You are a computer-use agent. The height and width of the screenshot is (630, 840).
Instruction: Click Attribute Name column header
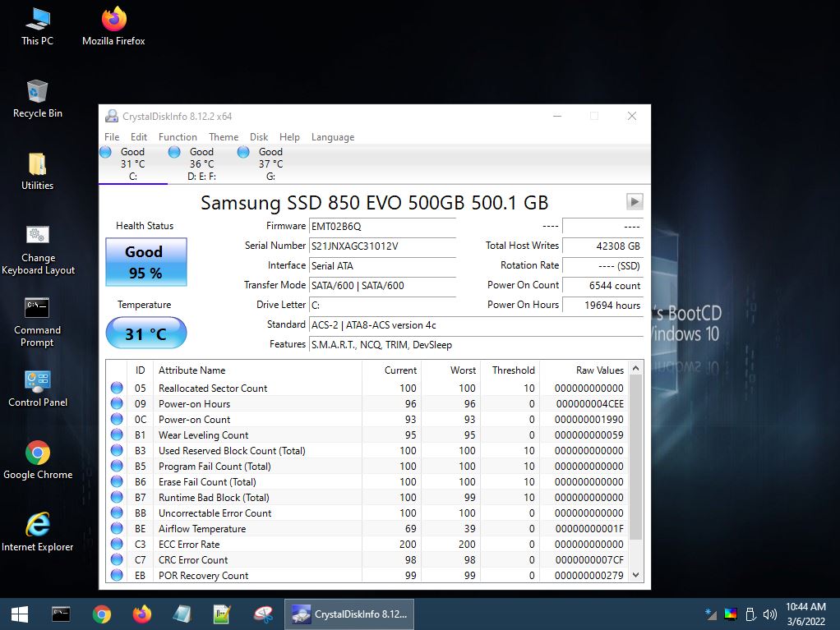pyautogui.click(x=258, y=370)
